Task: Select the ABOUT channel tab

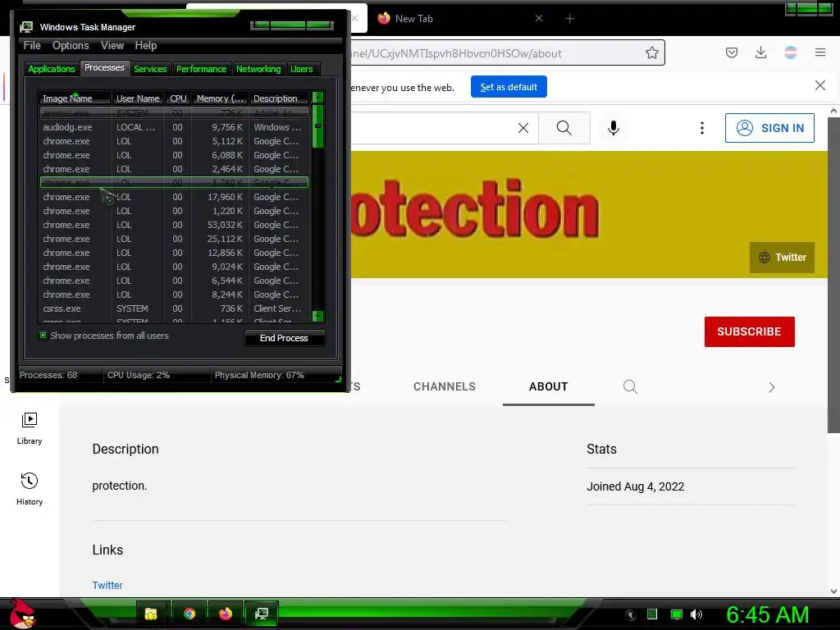Action: coord(549,387)
